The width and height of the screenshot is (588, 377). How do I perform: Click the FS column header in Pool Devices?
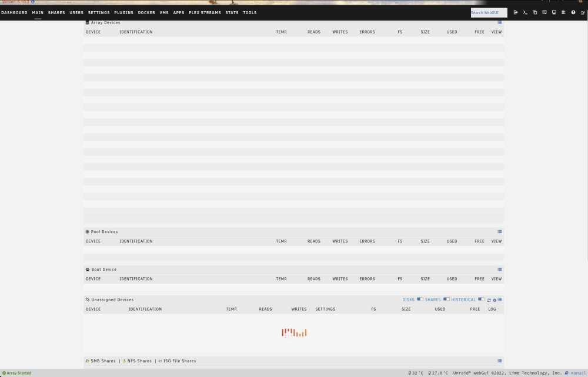point(400,241)
